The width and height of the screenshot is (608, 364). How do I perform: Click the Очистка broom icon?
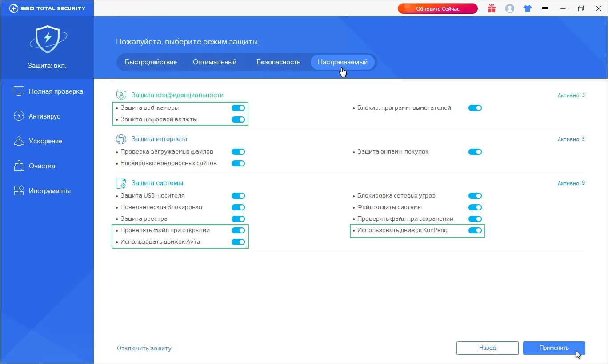(x=19, y=166)
